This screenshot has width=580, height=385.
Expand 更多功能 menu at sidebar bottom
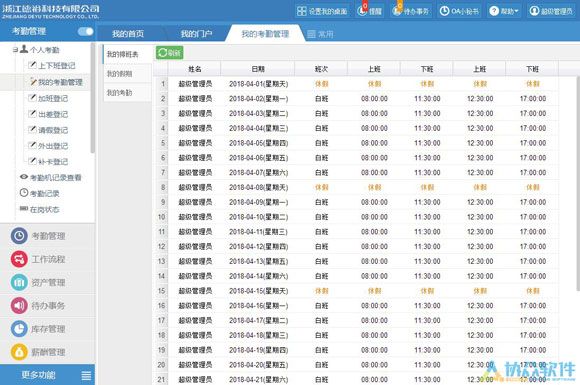[47, 375]
